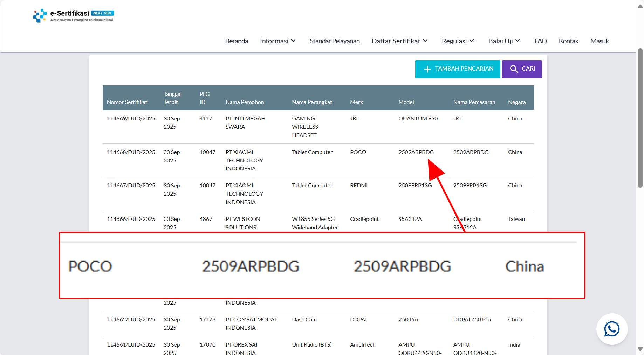The height and width of the screenshot is (355, 644).
Task: Click the scroll down arrow
Action: (x=640, y=349)
